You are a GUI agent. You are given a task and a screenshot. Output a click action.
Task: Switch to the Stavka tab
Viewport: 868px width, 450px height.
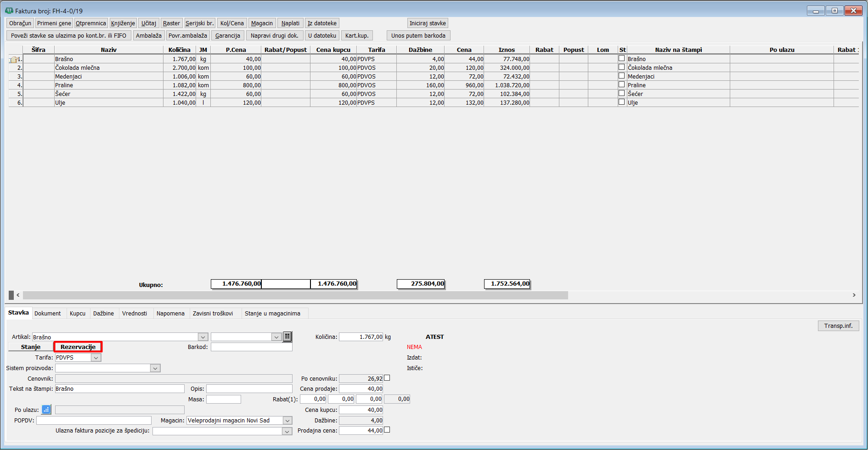[x=18, y=313]
